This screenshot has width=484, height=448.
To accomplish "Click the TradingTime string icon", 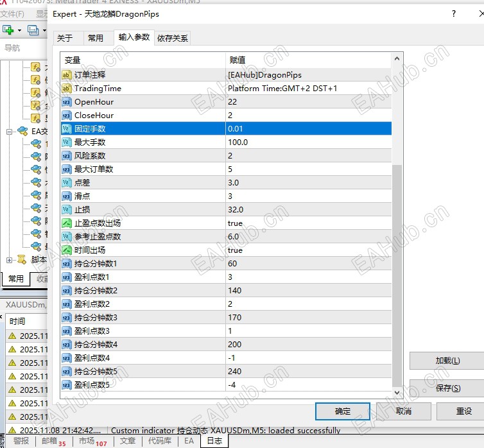I will click(66, 89).
